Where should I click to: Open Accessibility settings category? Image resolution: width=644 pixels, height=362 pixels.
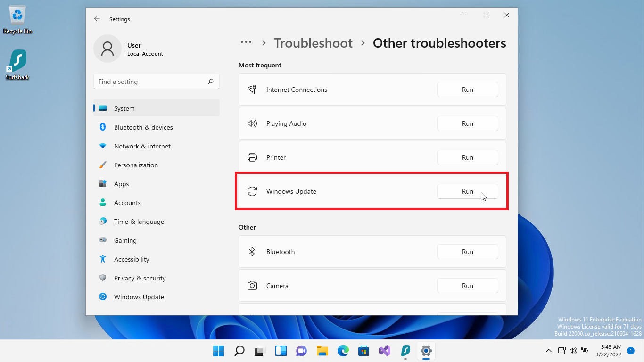tap(157, 259)
